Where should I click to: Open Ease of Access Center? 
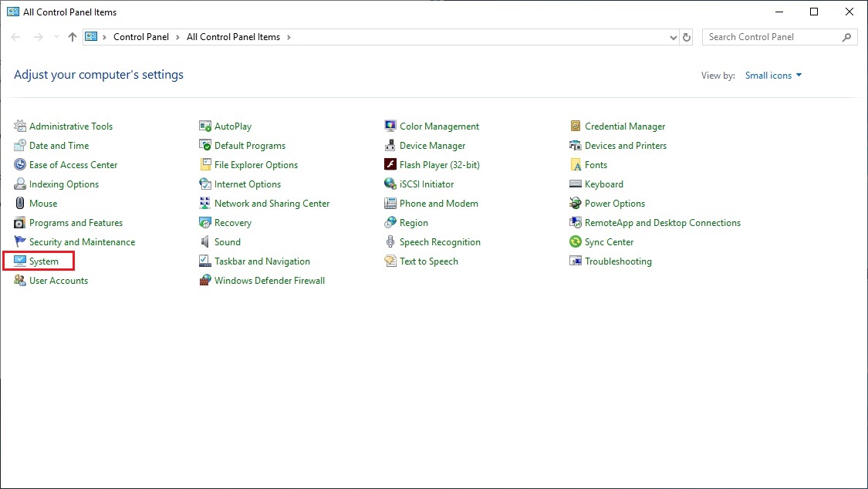[x=73, y=164]
